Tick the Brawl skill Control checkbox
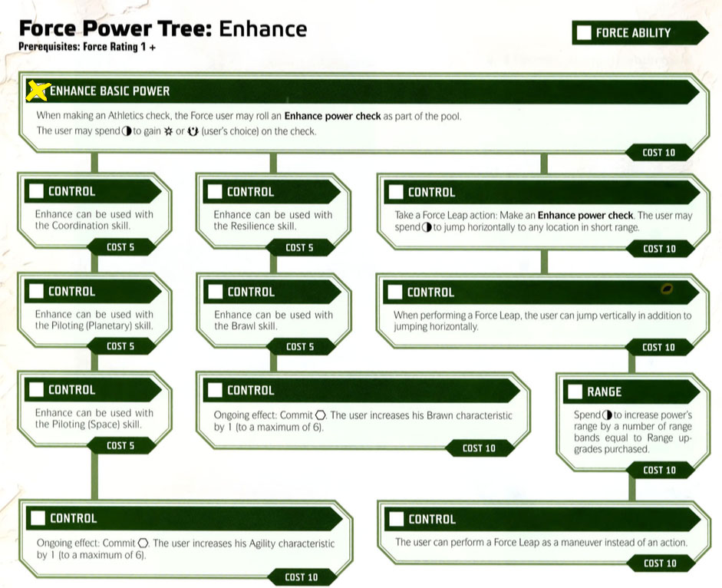The width and height of the screenshot is (722, 588). click(x=215, y=292)
